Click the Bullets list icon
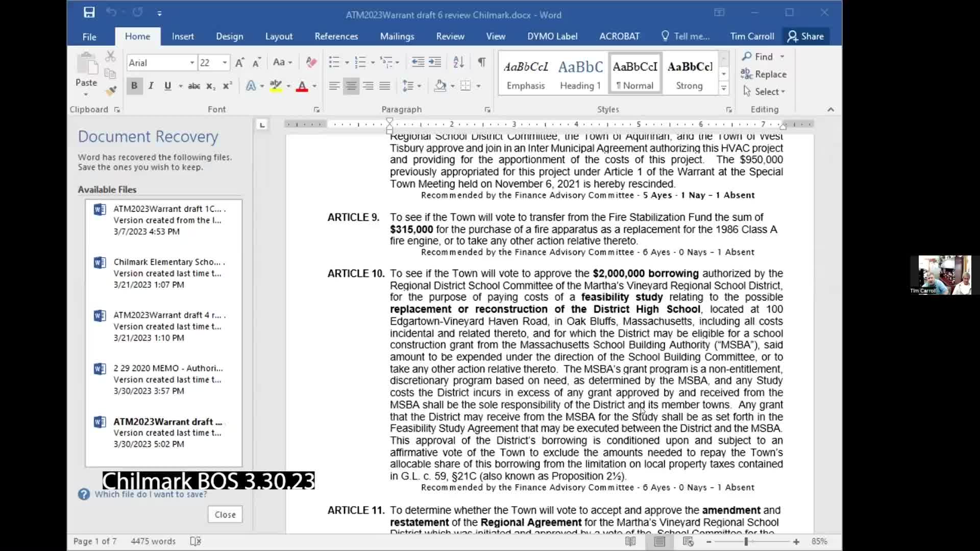 334,63
